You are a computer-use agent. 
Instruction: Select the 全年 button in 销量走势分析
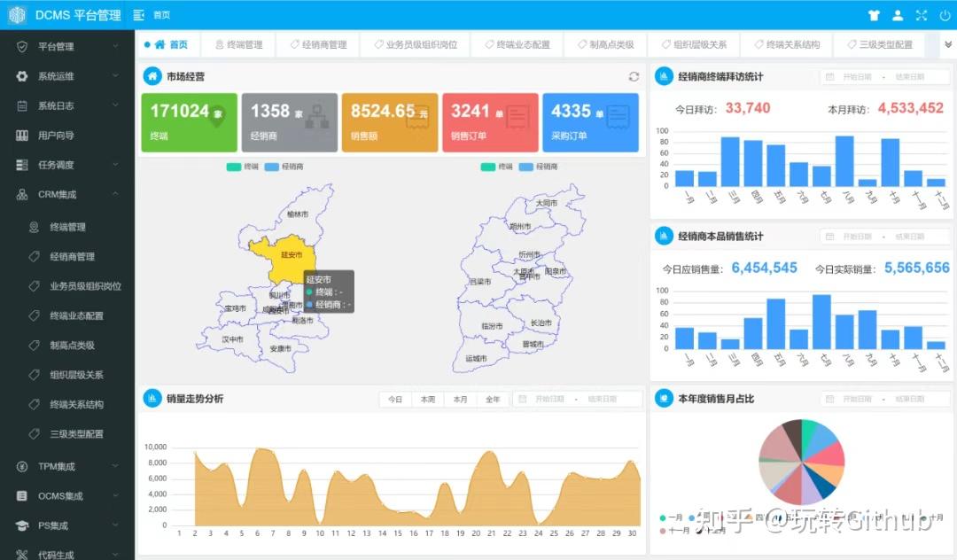click(x=494, y=399)
